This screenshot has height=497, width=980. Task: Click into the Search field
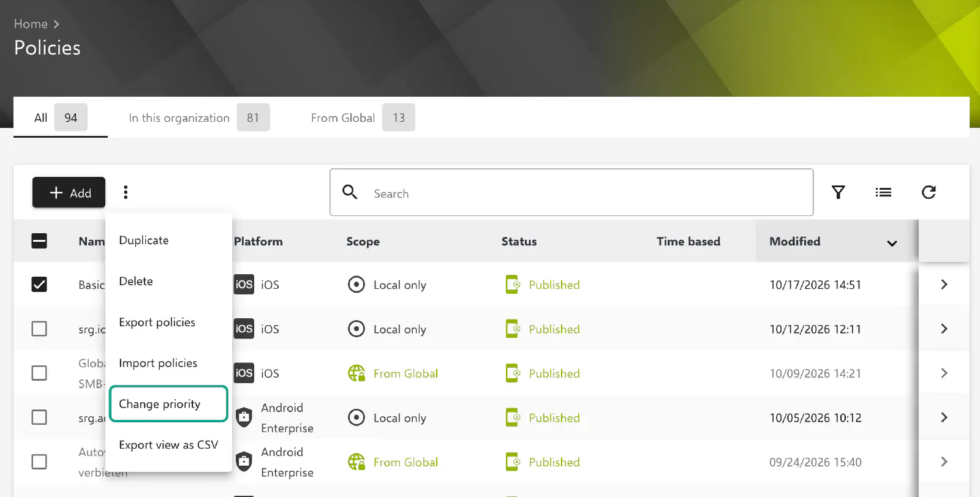(571, 192)
